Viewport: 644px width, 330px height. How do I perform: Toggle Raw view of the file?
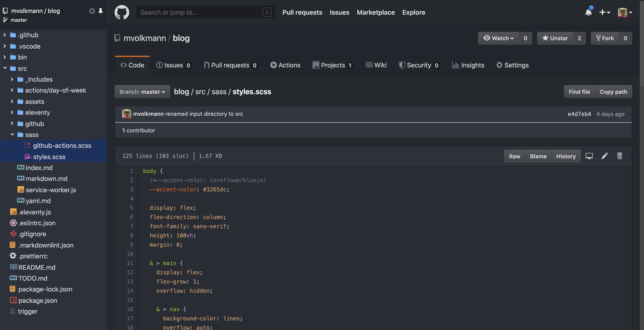515,156
